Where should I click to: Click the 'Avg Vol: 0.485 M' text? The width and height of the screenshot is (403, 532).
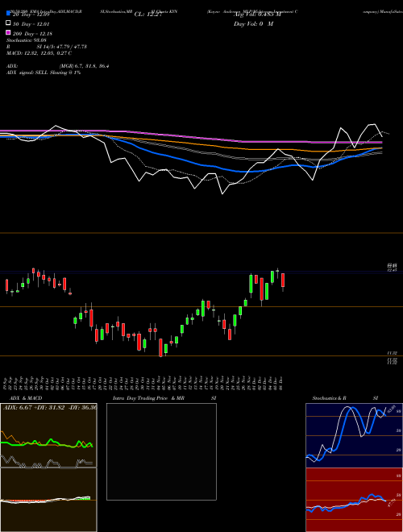click(x=257, y=15)
